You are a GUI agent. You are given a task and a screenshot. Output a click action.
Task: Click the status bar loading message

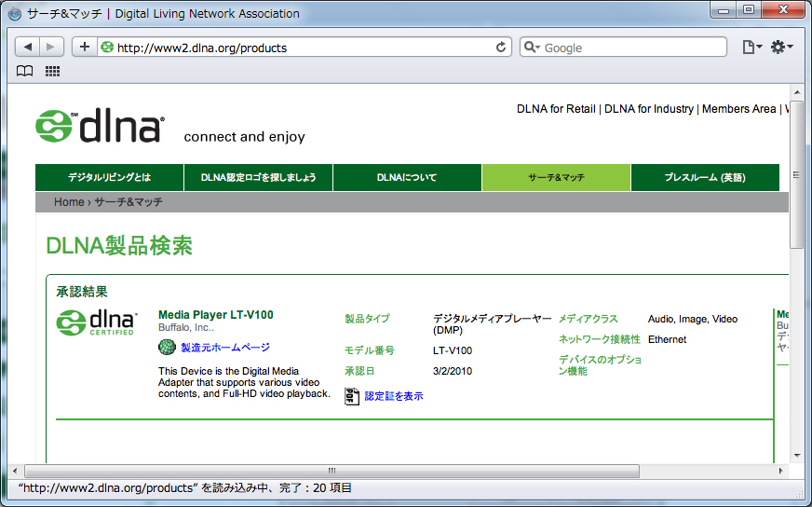tap(185, 487)
